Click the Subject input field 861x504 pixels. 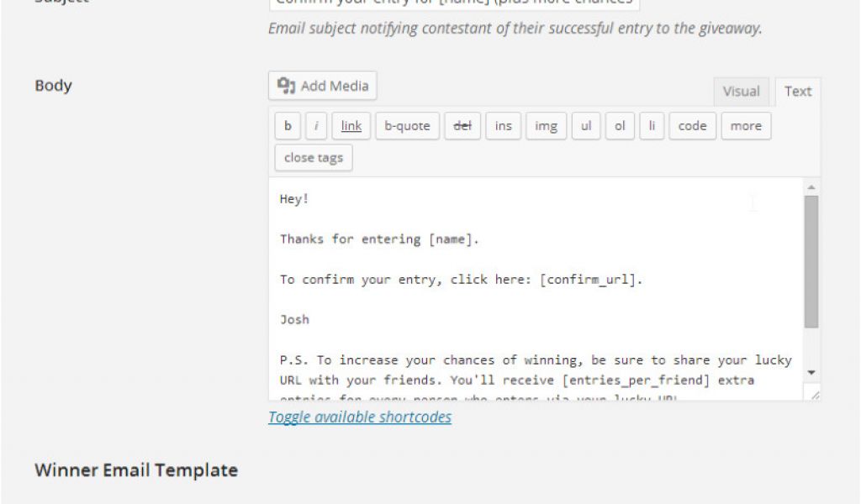(454, 3)
